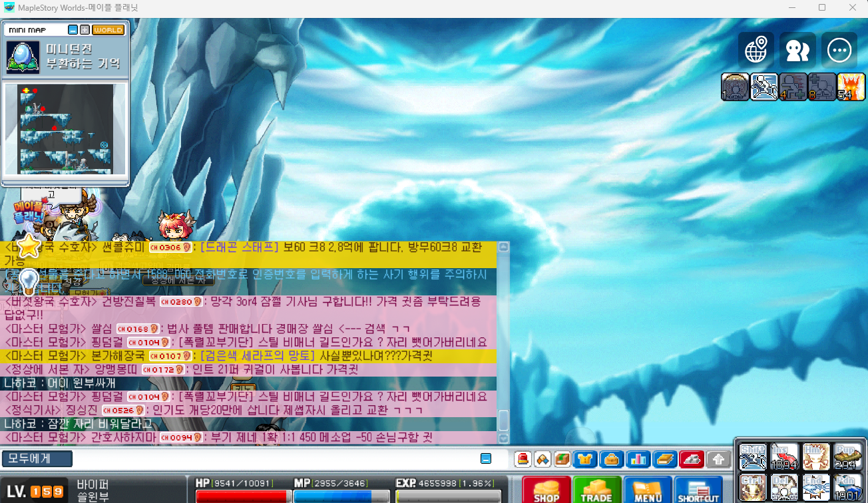Open the MENU button

pos(648,489)
